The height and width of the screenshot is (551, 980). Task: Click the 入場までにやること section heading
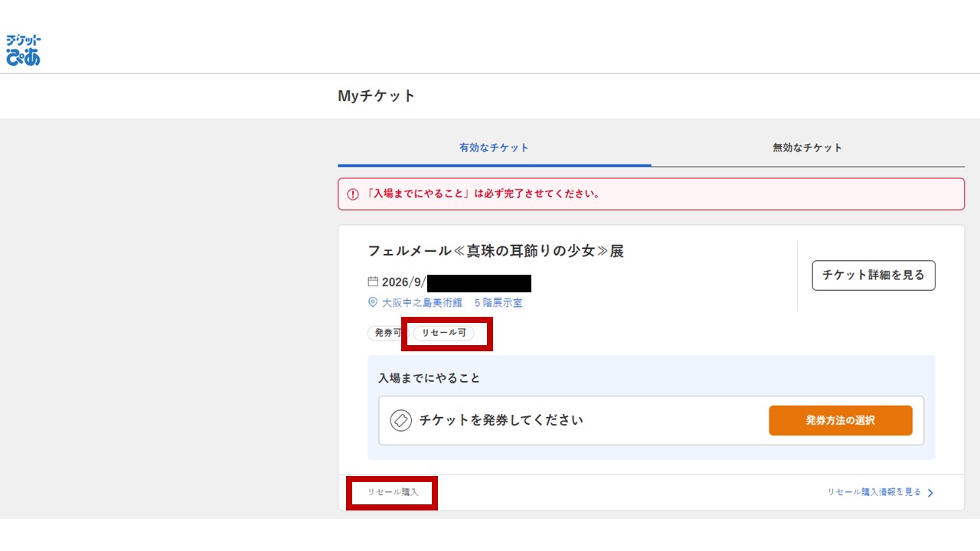tap(429, 378)
